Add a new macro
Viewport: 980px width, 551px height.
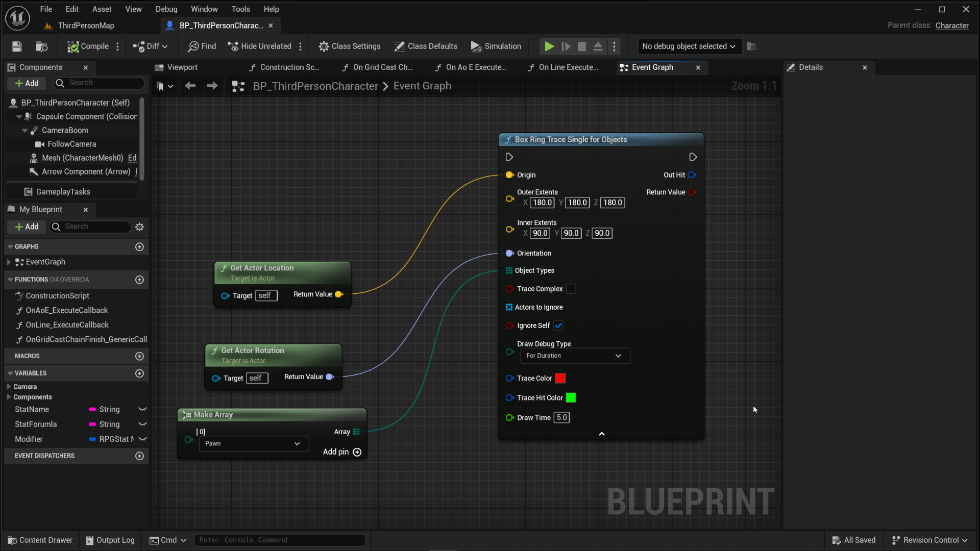click(x=139, y=356)
